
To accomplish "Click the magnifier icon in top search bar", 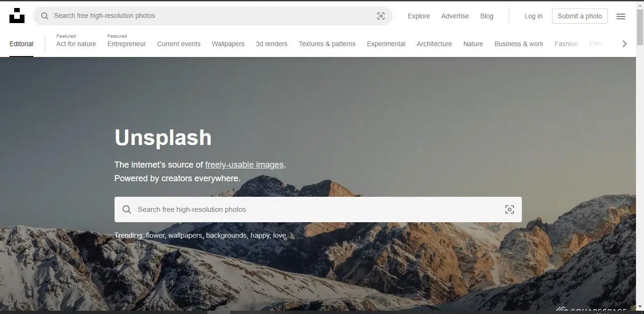I will [45, 16].
